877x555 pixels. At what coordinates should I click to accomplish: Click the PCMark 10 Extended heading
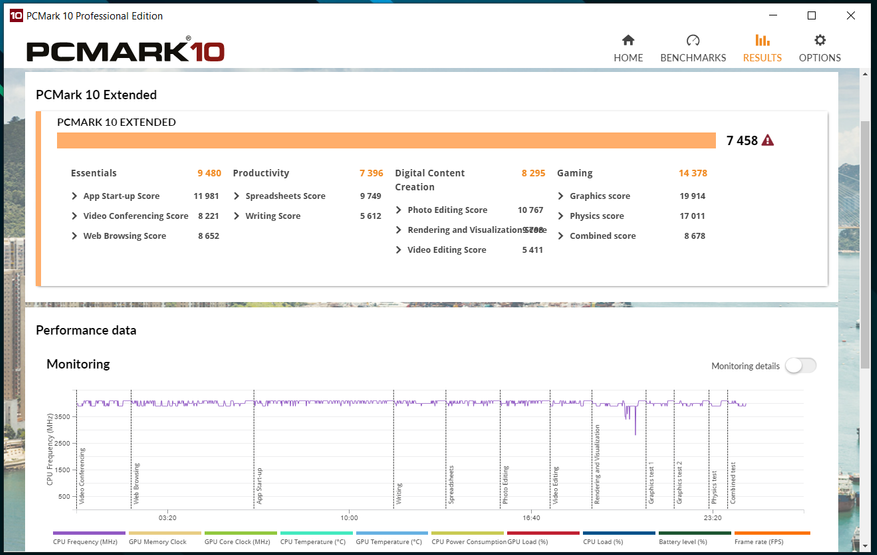(x=96, y=95)
